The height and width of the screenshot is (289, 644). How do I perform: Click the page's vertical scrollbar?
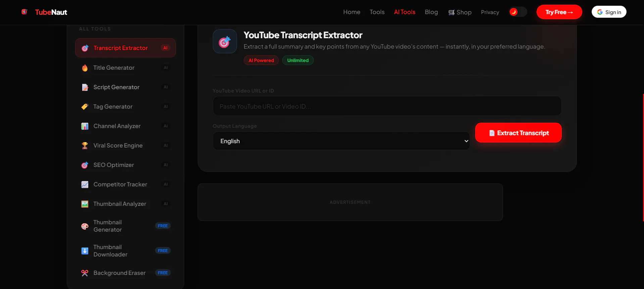coord(643,158)
